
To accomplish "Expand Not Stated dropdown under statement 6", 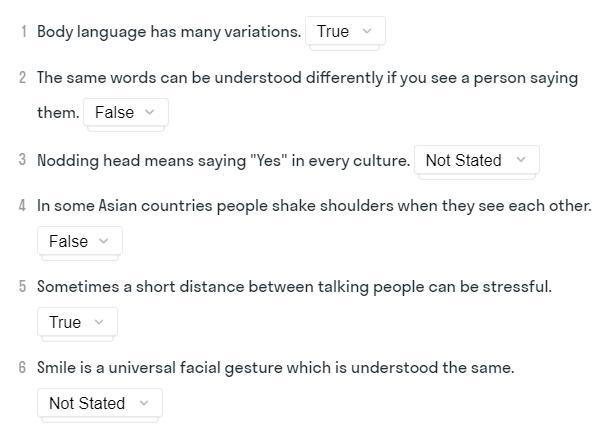I will [x=100, y=403].
